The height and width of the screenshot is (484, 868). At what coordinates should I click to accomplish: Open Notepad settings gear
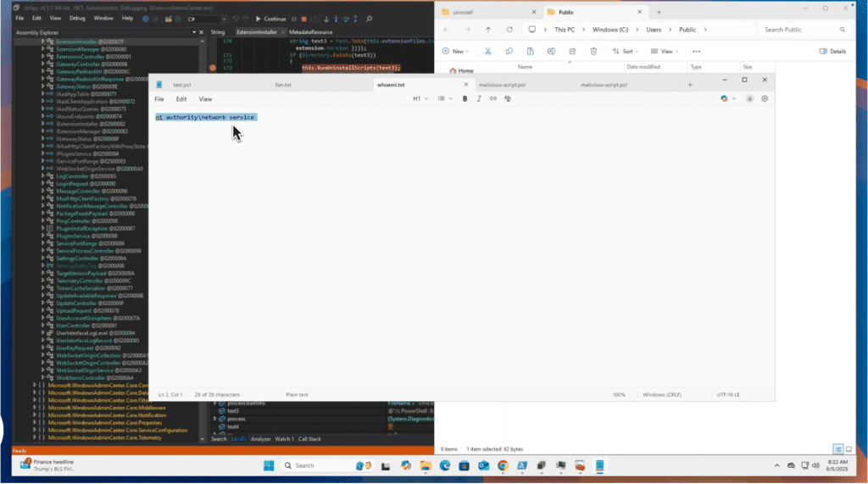pos(765,98)
